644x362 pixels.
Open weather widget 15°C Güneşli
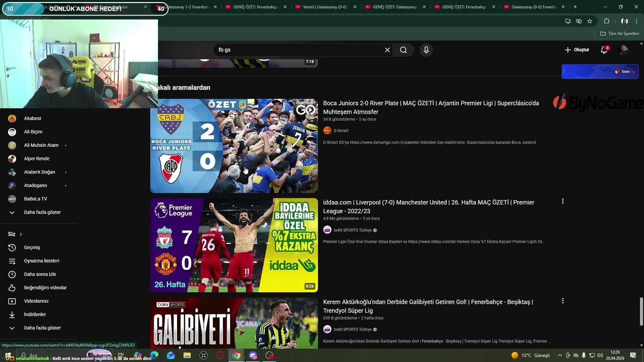point(530,355)
